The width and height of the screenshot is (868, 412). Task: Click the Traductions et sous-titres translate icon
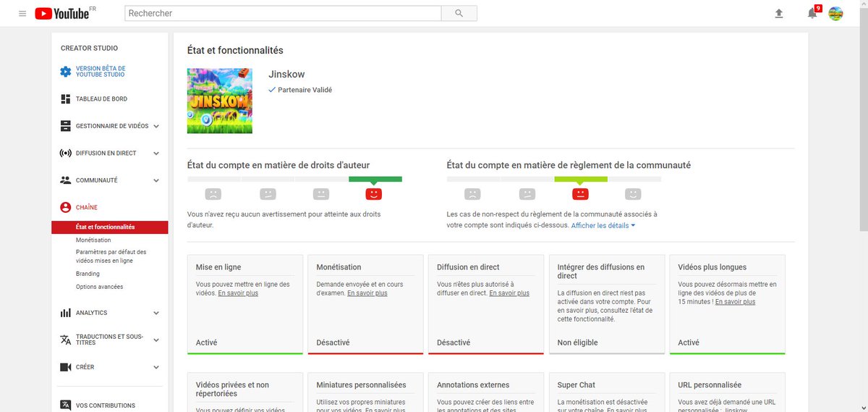tap(65, 340)
